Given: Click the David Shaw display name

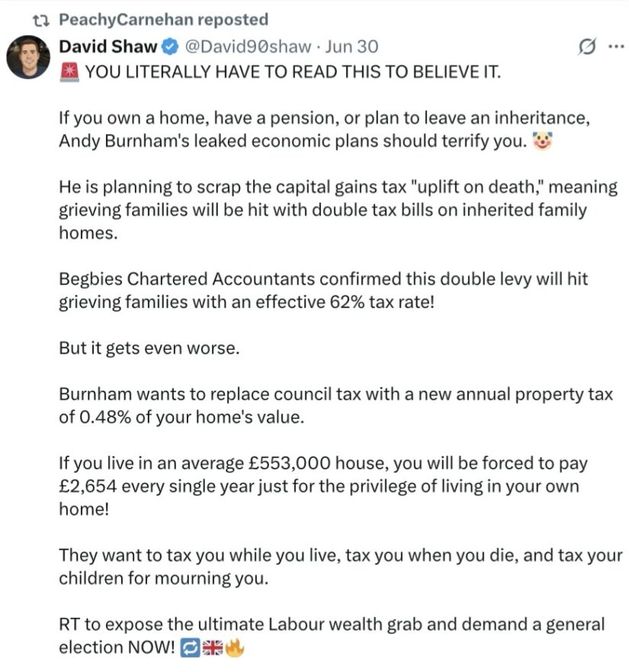Looking at the screenshot, I should 108,46.
